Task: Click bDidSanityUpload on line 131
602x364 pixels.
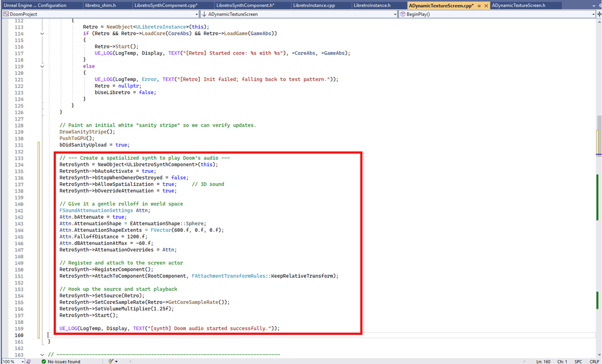Action: [83, 145]
